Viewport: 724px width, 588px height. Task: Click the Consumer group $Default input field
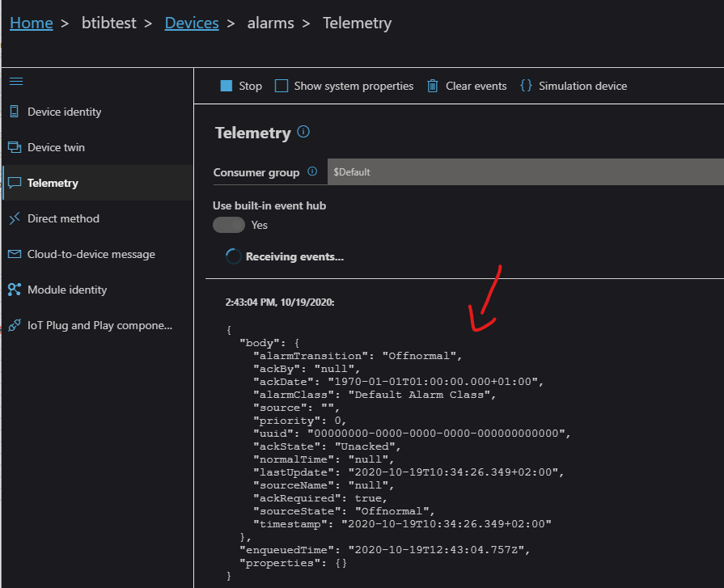(524, 172)
